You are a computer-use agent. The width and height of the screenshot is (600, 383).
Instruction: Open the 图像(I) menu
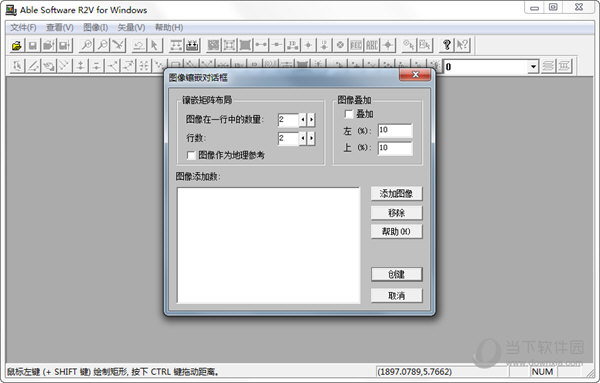click(x=96, y=28)
